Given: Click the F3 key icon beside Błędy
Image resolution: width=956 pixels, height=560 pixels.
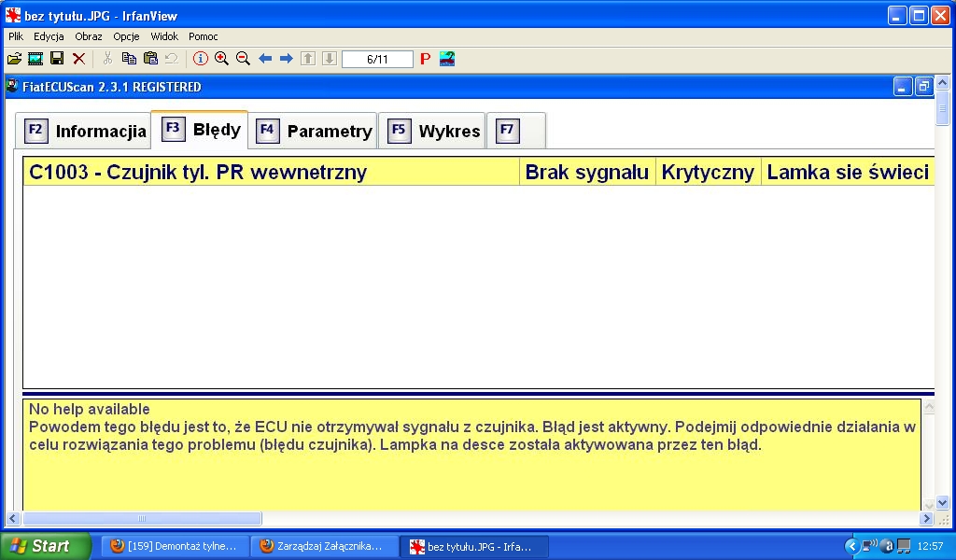Looking at the screenshot, I should (173, 129).
